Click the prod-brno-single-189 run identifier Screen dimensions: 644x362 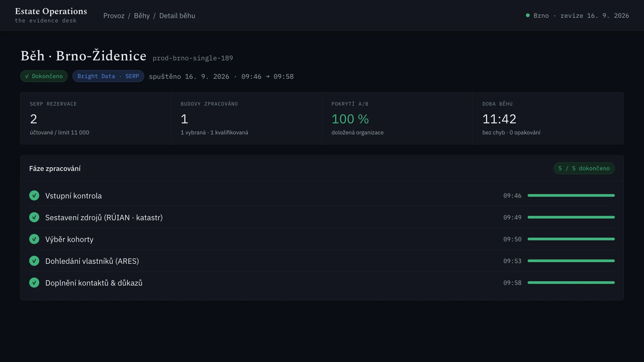(x=193, y=58)
